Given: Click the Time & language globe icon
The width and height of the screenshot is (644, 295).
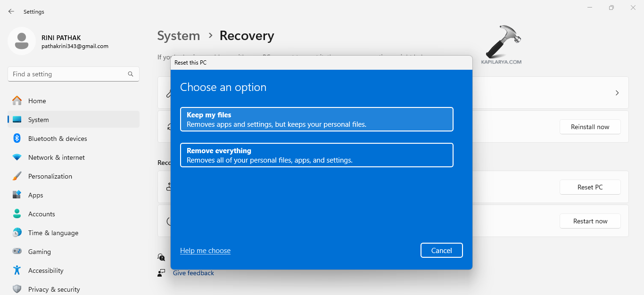Looking at the screenshot, I should coord(17,233).
